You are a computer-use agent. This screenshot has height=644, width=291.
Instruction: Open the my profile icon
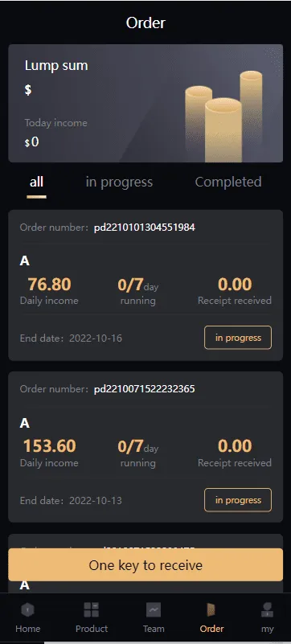[x=267, y=610]
